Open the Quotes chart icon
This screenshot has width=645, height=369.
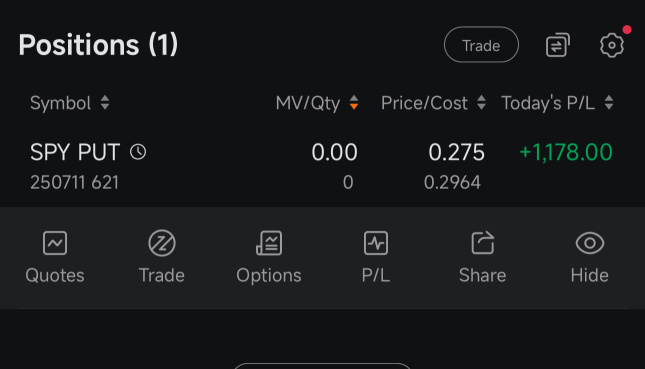[55, 243]
